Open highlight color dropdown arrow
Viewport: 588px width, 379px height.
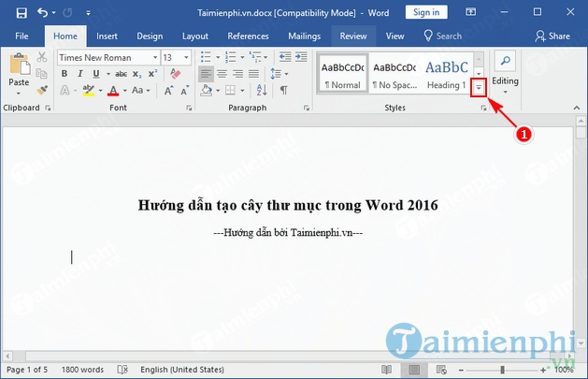coord(101,91)
